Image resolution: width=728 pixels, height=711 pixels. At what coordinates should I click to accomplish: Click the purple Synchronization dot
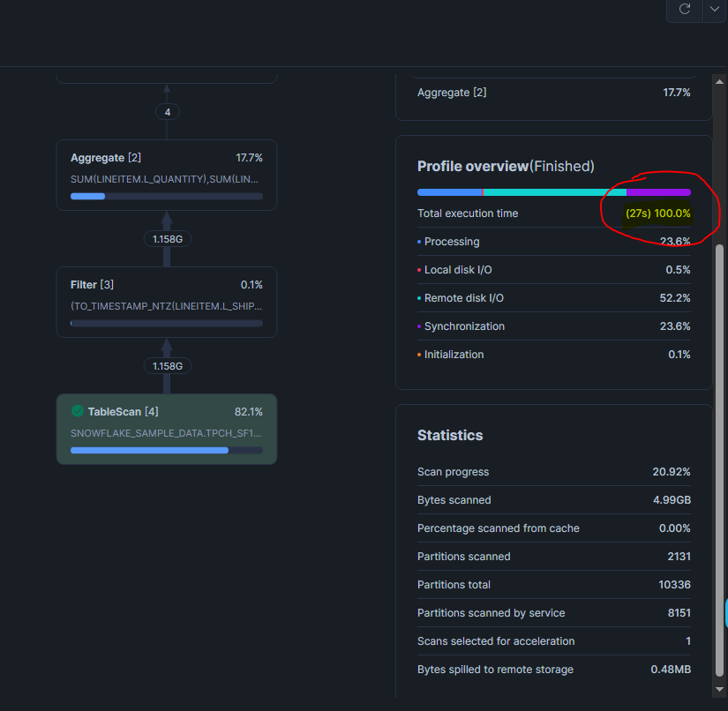(421, 326)
